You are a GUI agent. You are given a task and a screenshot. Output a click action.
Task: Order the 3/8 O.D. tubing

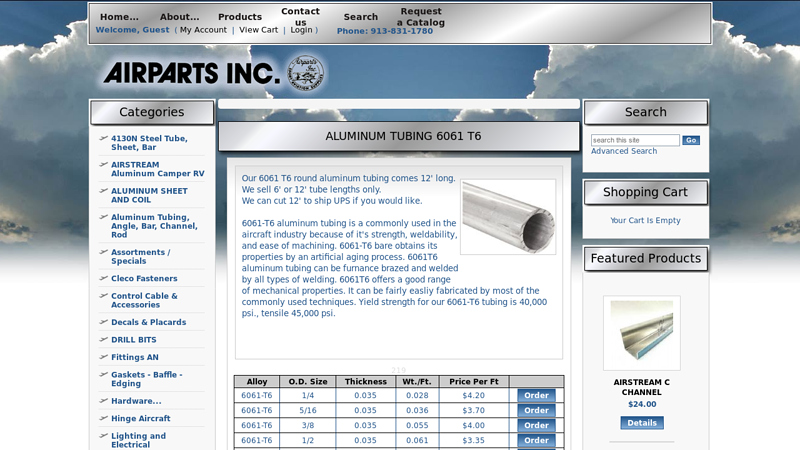(x=536, y=425)
